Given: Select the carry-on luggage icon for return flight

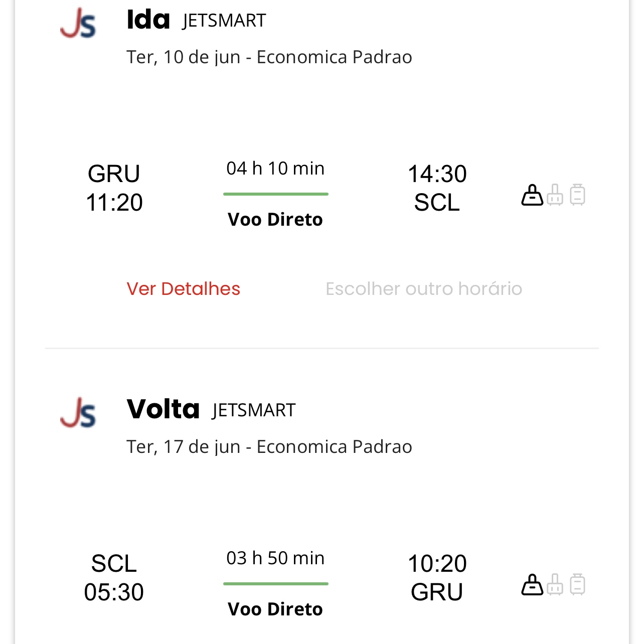Looking at the screenshot, I should tap(555, 584).
